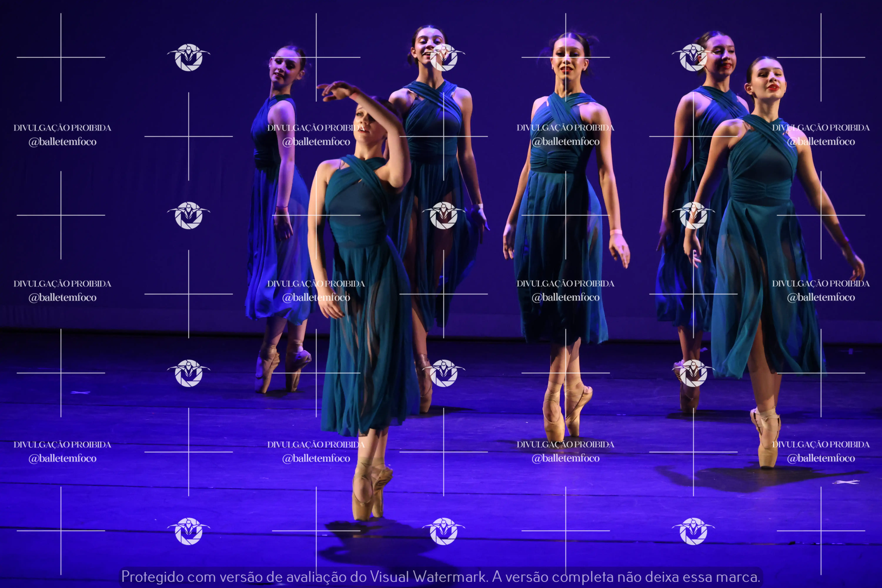Click the bottom-left '@balletemfoco' handle text
882x588 pixels.
(x=62, y=458)
